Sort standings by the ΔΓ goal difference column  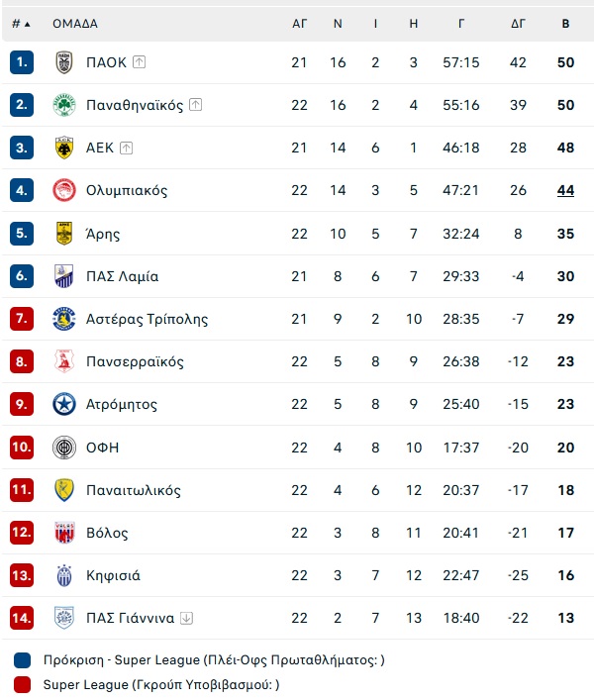click(x=518, y=24)
